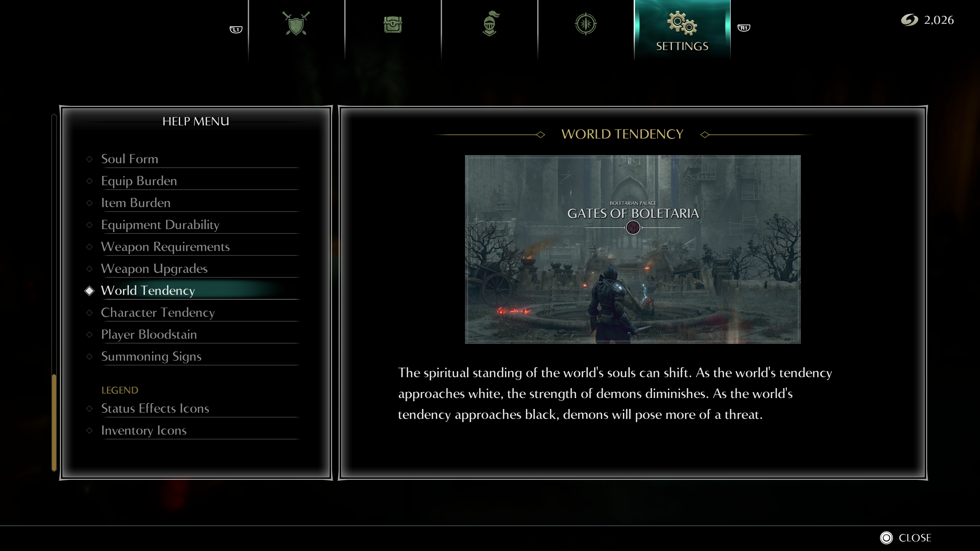Click the World Tendency selected item
The width and height of the screenshot is (980, 551).
pyautogui.click(x=148, y=290)
